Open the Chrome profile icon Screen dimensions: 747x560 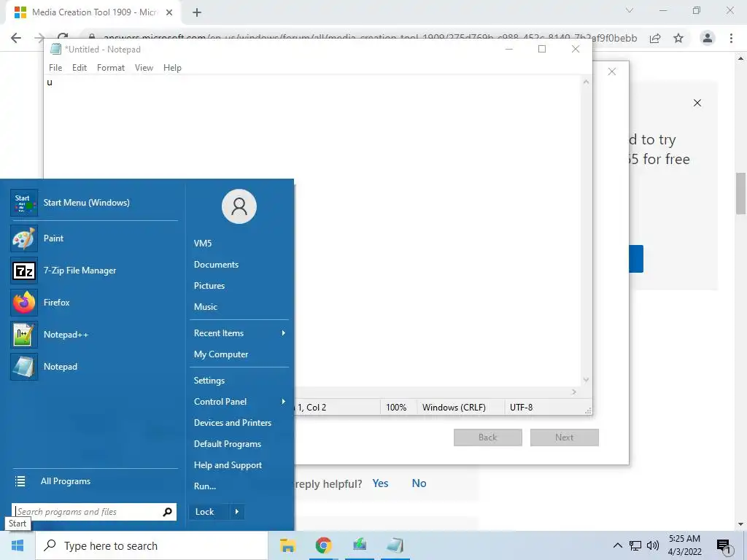coord(708,38)
